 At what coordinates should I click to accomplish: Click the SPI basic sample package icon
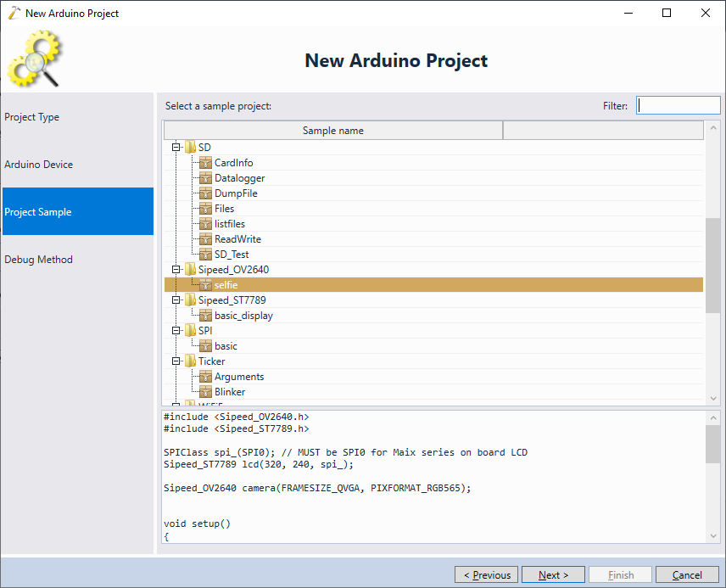tap(205, 346)
